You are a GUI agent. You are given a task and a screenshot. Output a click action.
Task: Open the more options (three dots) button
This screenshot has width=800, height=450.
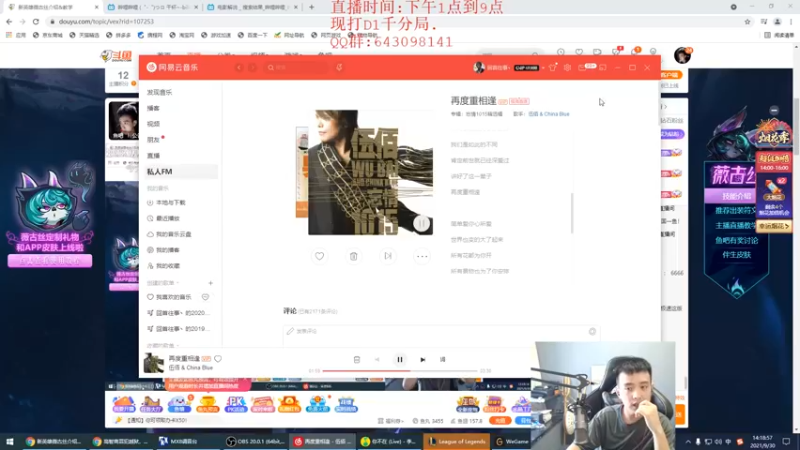coord(422,256)
